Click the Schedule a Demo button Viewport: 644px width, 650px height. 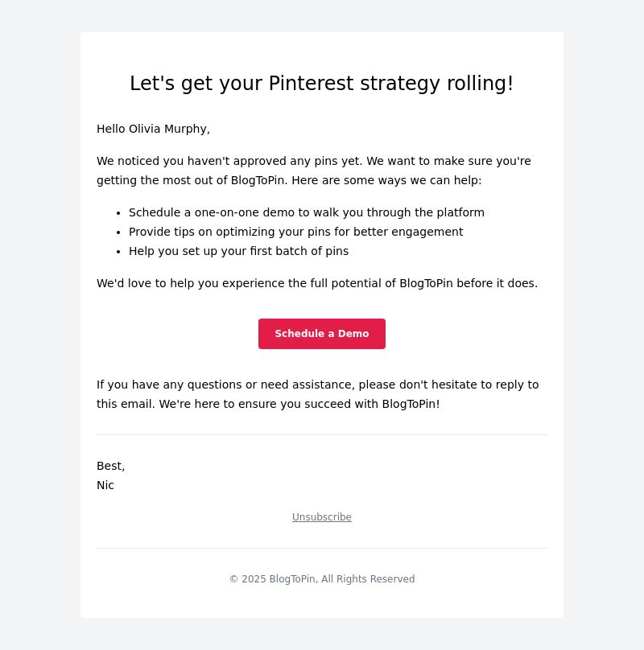click(x=321, y=334)
